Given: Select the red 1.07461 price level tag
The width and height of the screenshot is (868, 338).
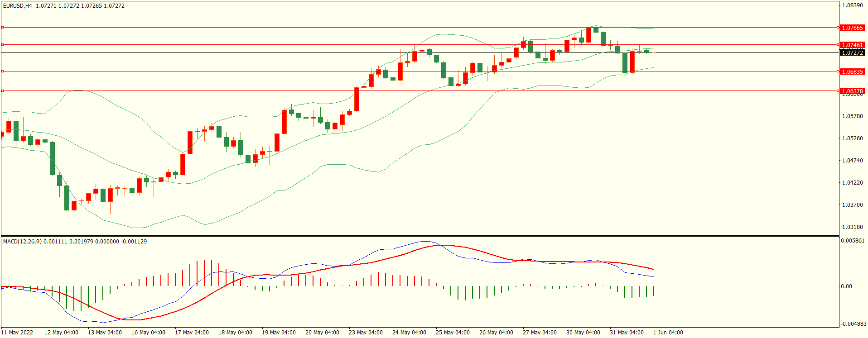Looking at the screenshot, I should [x=852, y=45].
